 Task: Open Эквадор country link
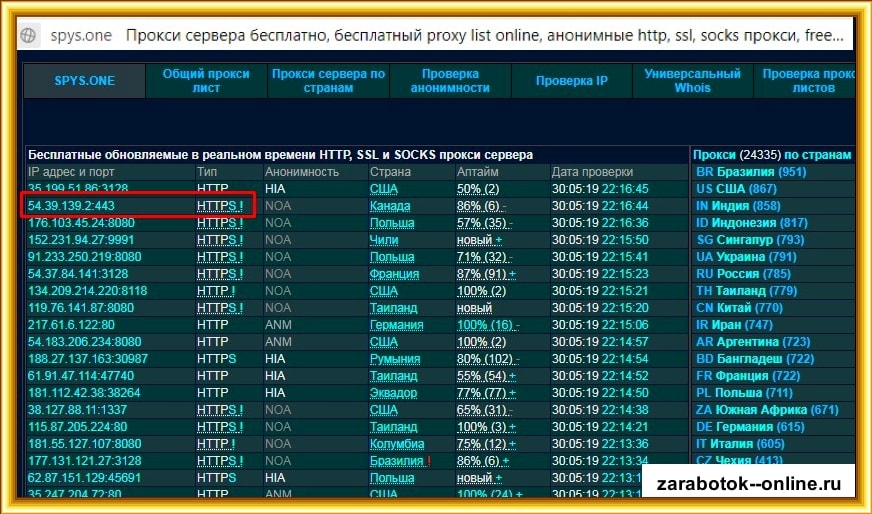click(x=393, y=393)
